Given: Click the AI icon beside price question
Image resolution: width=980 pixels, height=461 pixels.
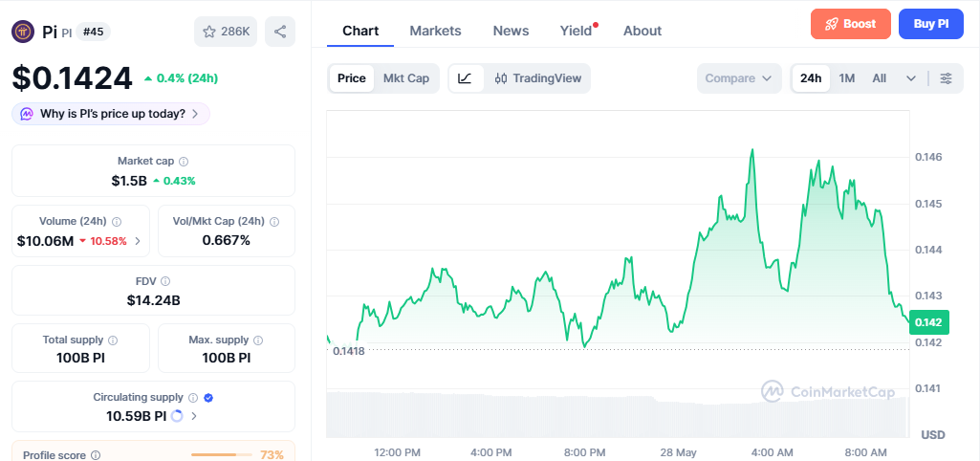Looking at the screenshot, I should tap(27, 114).
